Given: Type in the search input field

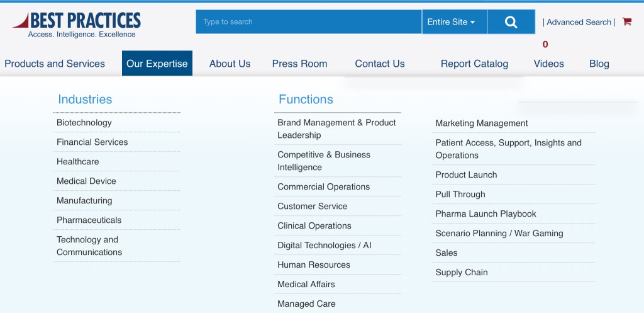Looking at the screenshot, I should pyautogui.click(x=308, y=22).
